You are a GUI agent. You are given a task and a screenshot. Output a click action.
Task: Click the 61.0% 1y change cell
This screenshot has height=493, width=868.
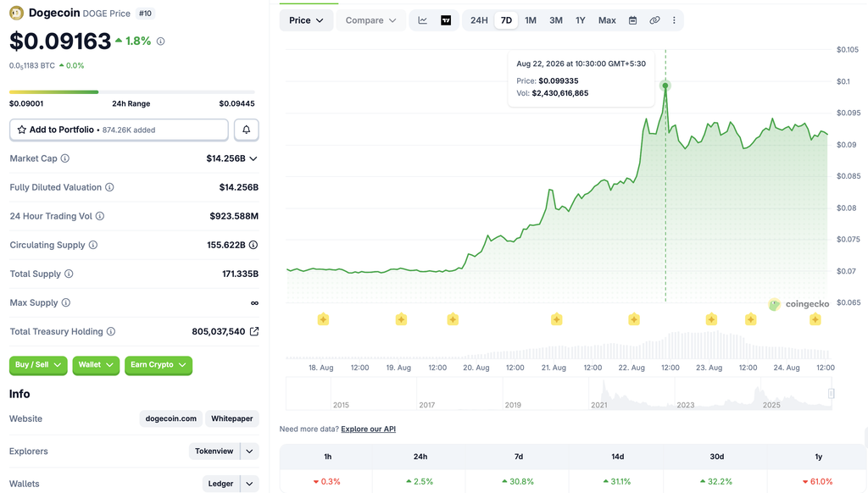click(x=818, y=481)
